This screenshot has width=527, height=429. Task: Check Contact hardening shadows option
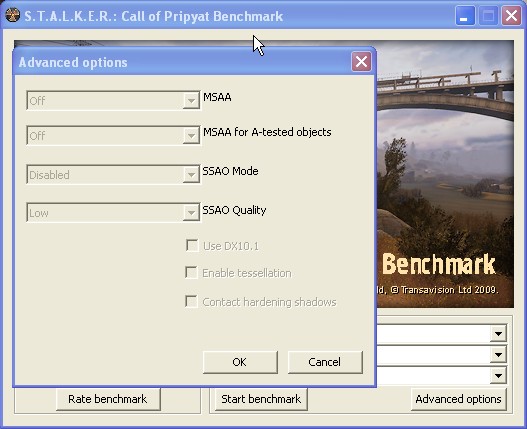192,301
